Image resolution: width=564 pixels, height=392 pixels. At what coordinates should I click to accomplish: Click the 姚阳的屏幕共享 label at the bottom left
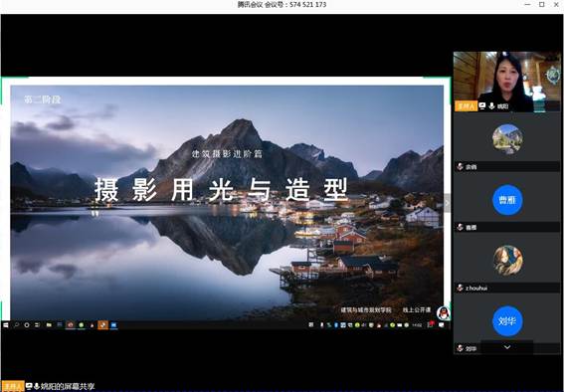tap(68, 387)
